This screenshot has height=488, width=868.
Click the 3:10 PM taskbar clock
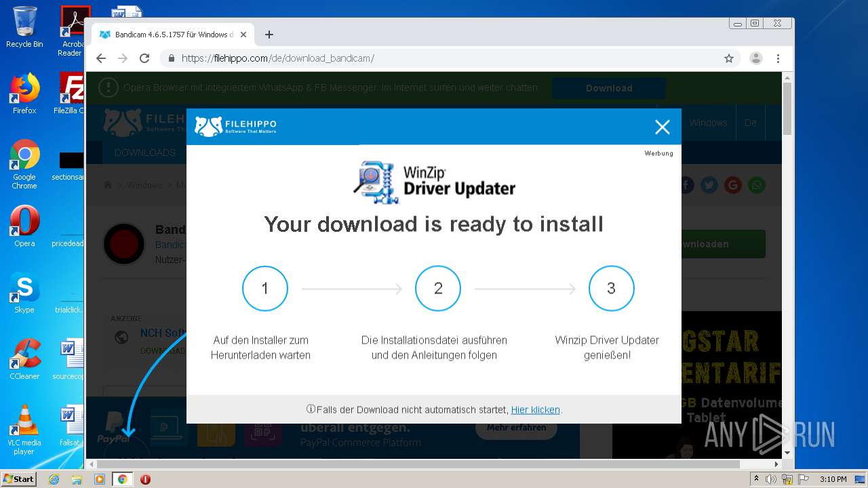point(833,479)
